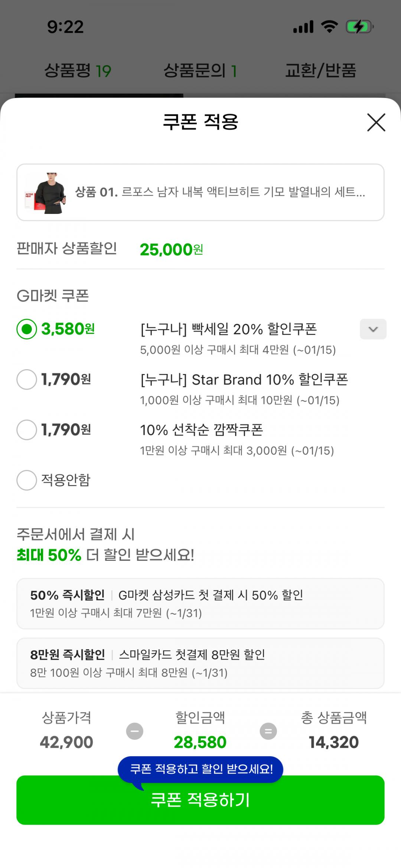The image size is (401, 868).
Task: Tap the battery charging icon in status bar
Action: pyautogui.click(x=359, y=27)
